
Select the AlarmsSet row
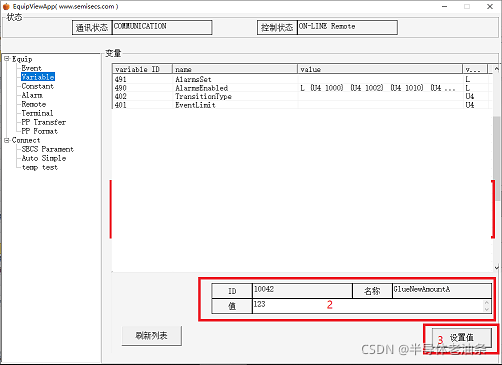tap(300, 79)
